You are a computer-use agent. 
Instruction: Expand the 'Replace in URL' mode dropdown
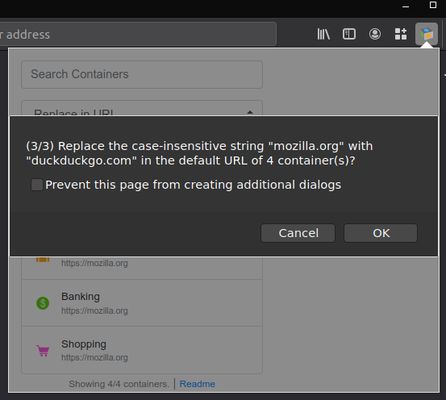(x=142, y=108)
